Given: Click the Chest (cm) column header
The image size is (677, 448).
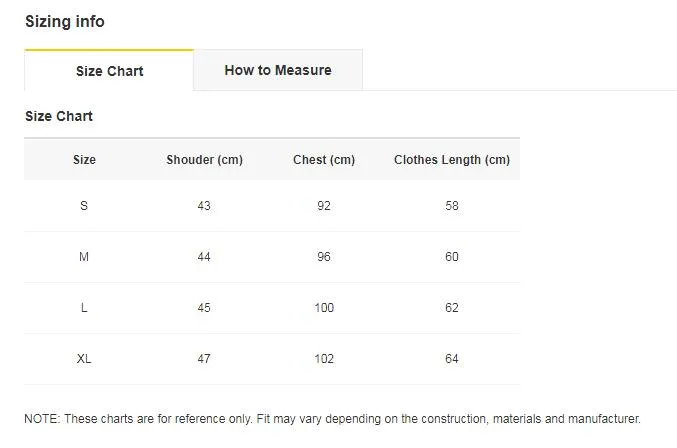Looking at the screenshot, I should (324, 160).
